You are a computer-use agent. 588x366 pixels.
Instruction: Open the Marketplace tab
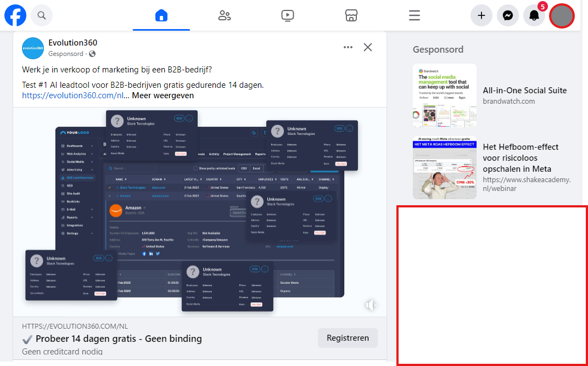351,15
